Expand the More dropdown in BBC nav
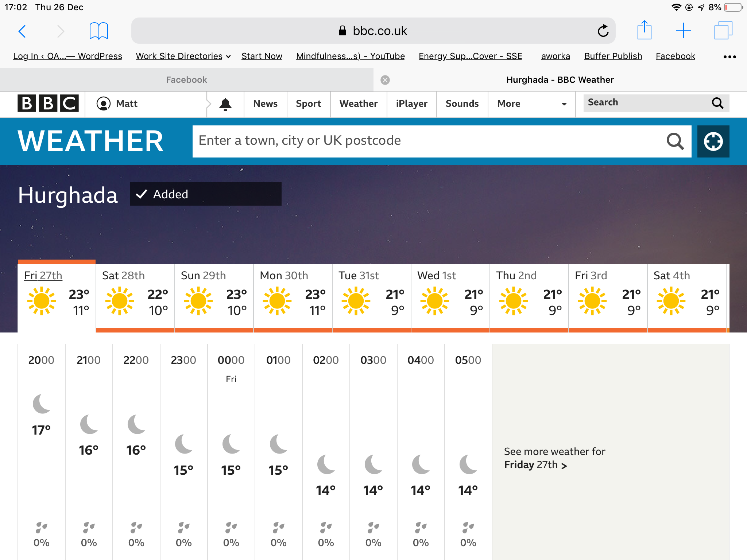Image resolution: width=747 pixels, height=560 pixels. click(531, 104)
